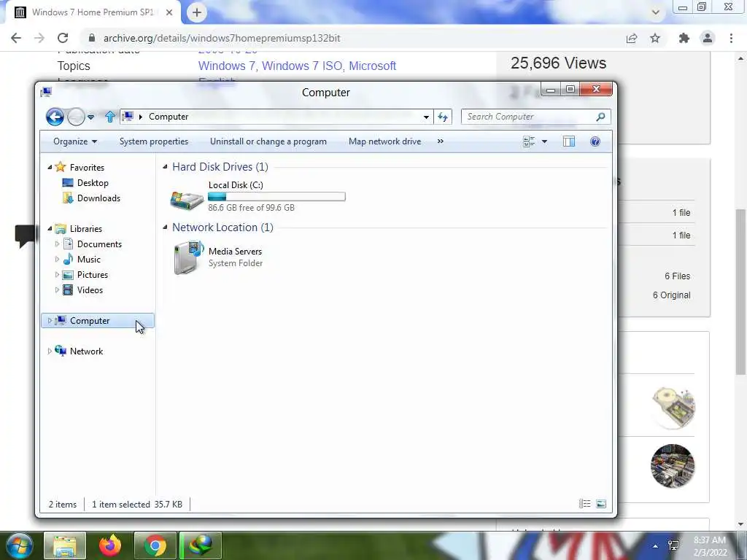747x560 pixels.
Task: Open the Organize menu
Action: 75,141
